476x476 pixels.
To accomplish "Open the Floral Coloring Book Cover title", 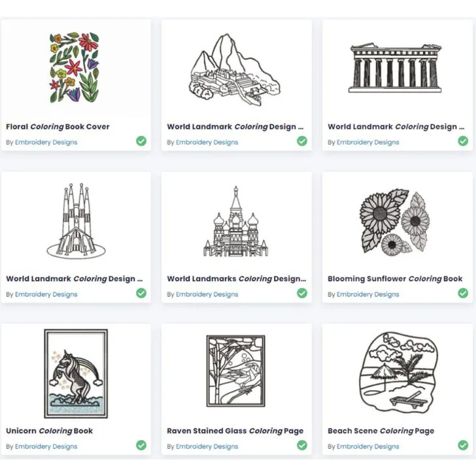I will tap(58, 127).
